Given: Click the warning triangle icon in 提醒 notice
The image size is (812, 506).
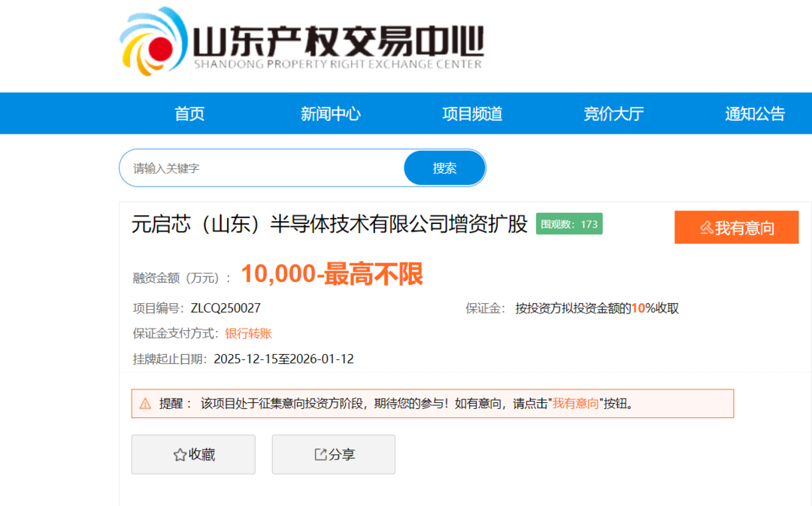Looking at the screenshot, I should click(x=145, y=404).
